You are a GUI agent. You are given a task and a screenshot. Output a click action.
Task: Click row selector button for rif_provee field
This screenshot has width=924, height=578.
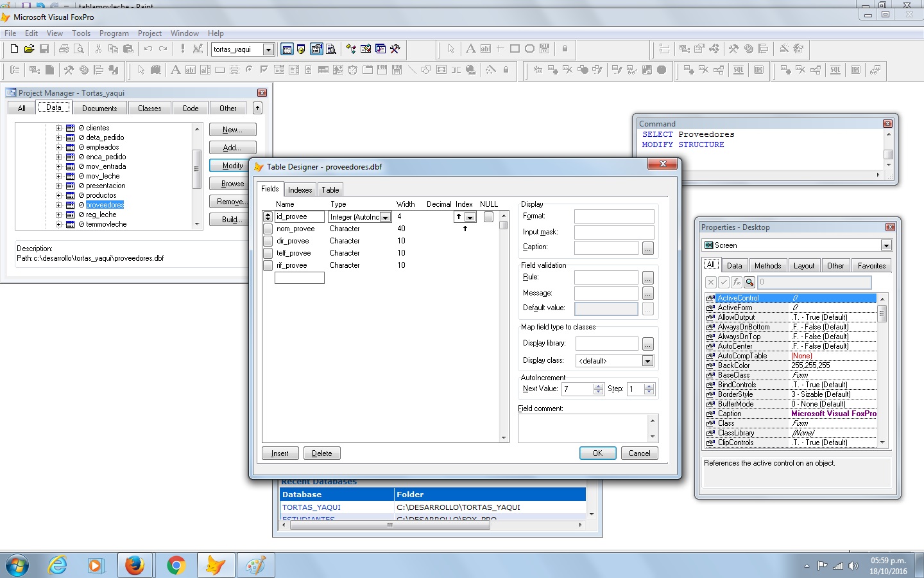[268, 266]
